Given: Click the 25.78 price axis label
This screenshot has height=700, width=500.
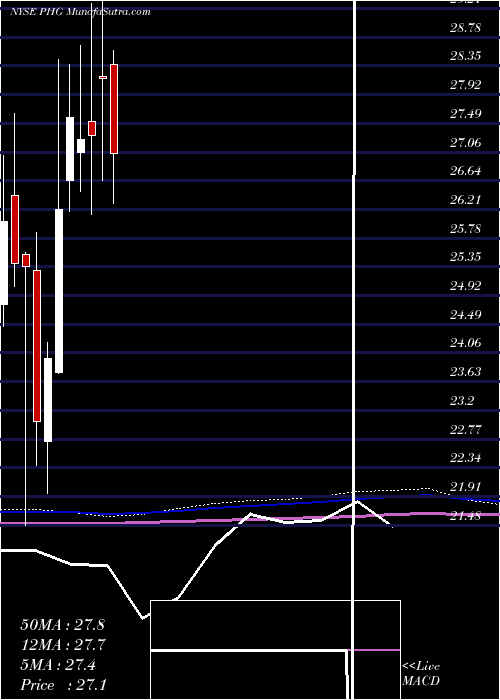Looking at the screenshot, I should 465,229.
